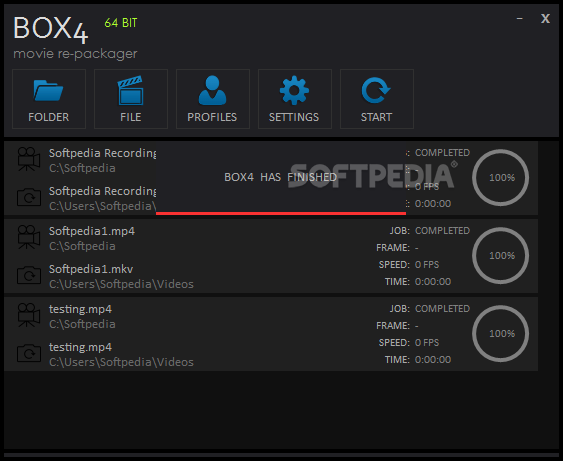The height and width of the screenshot is (461, 563).
Task: Click the 64 BIT label in the header
Action: point(121,23)
